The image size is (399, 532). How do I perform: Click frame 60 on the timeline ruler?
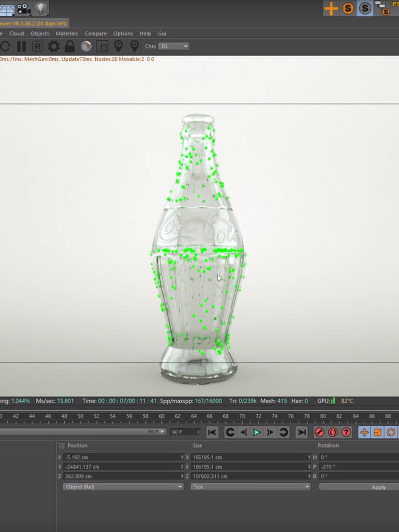point(162,416)
